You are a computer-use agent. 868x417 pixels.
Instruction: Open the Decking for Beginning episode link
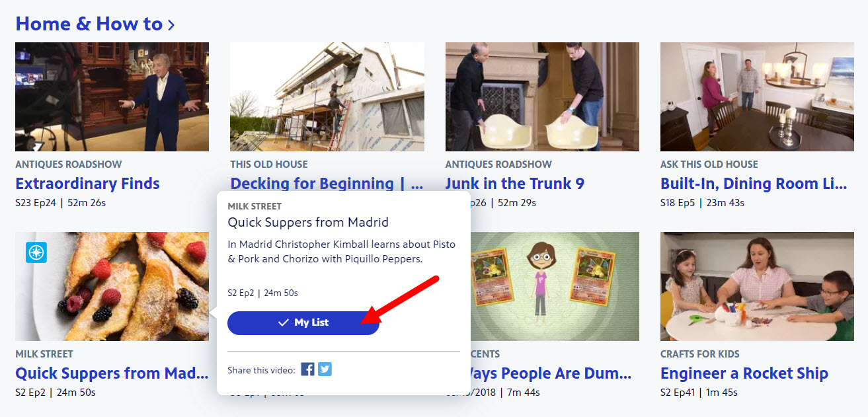point(327,184)
